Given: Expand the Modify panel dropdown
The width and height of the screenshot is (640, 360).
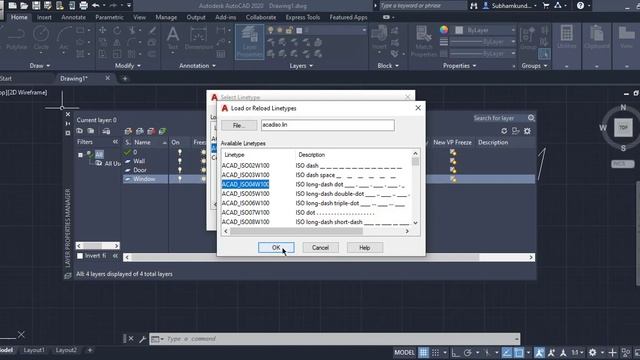Looking at the screenshot, I should click(127, 66).
